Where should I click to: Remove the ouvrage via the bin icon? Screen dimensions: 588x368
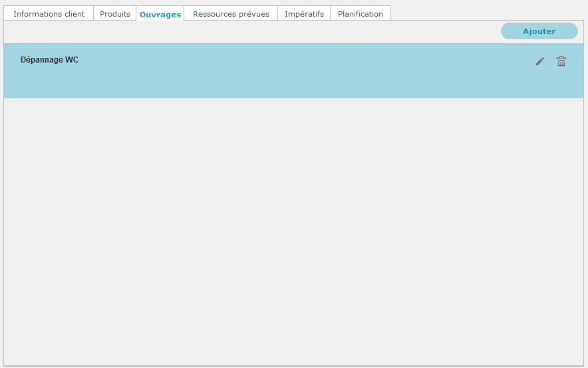(561, 61)
